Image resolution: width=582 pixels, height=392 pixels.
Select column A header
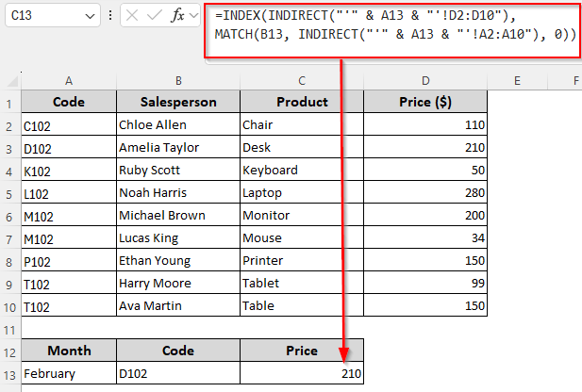69,82
